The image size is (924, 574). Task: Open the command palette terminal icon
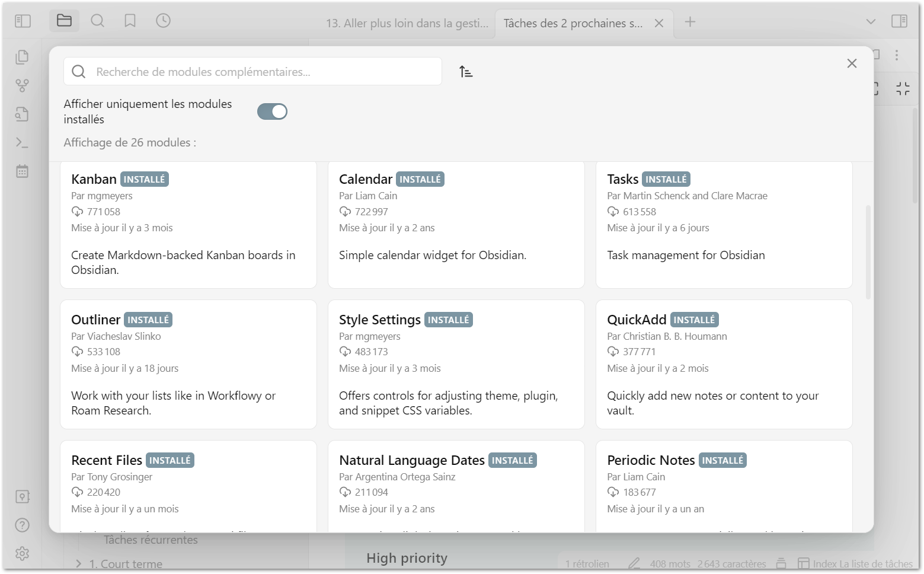point(22,143)
